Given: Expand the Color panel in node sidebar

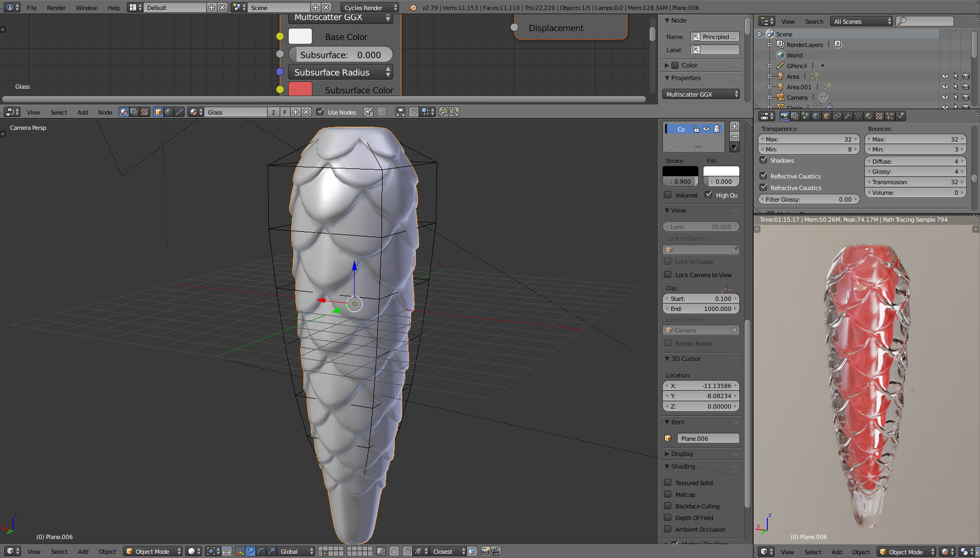Looking at the screenshot, I should point(667,65).
